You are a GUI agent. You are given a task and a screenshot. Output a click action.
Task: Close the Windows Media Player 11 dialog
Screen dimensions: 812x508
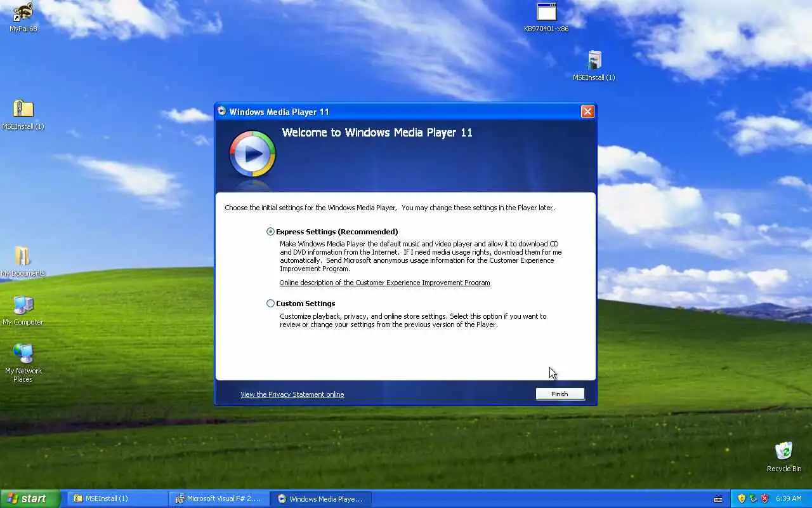(587, 112)
